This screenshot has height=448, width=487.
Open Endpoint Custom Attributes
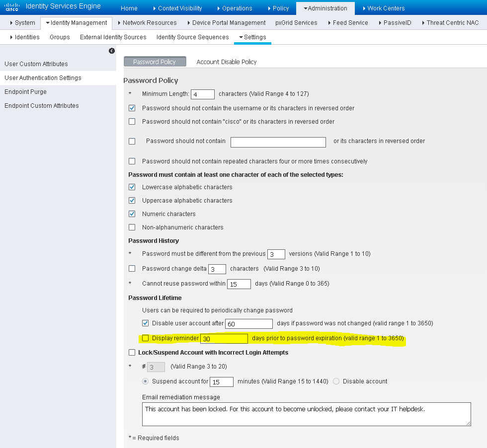(x=42, y=106)
